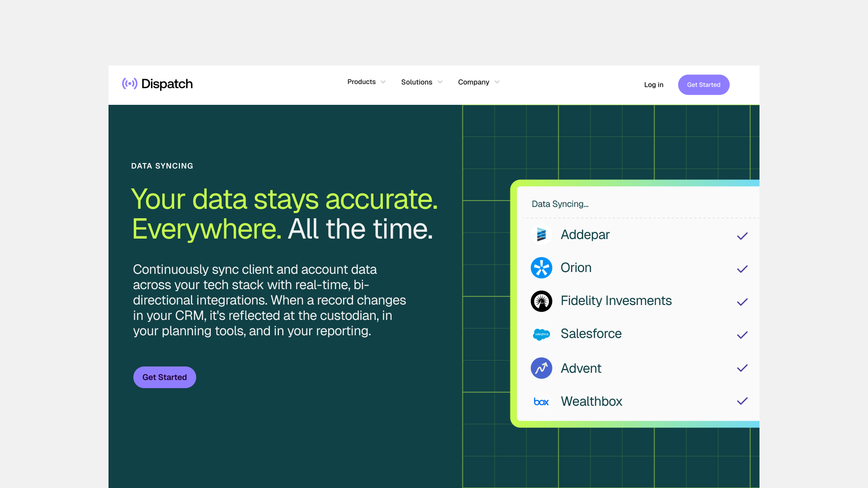The width and height of the screenshot is (868, 488).
Task: Expand the Company dropdown chevron
Action: (x=497, y=82)
